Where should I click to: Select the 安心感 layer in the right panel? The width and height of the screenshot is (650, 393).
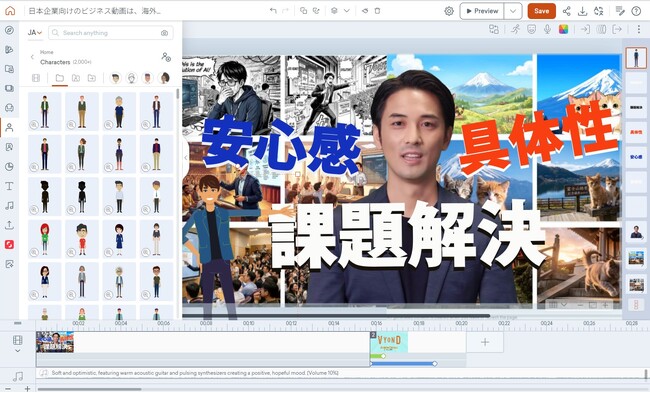[636, 157]
